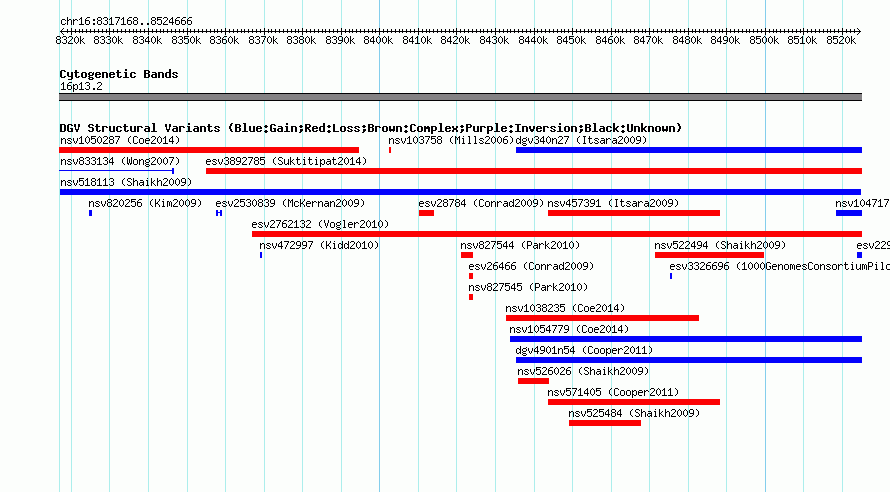Screen dimensions: 890x492
Task: Open the nsv833134 (Wong2007) variant label
Action: point(120,161)
